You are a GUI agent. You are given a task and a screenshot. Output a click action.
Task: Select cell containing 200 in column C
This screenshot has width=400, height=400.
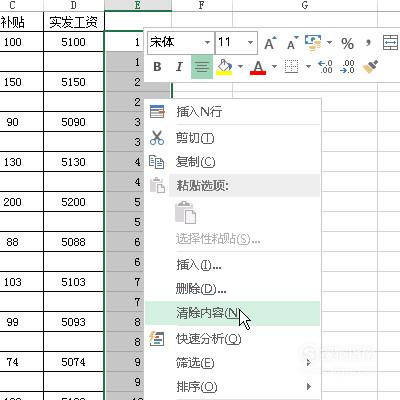[x=21, y=202]
